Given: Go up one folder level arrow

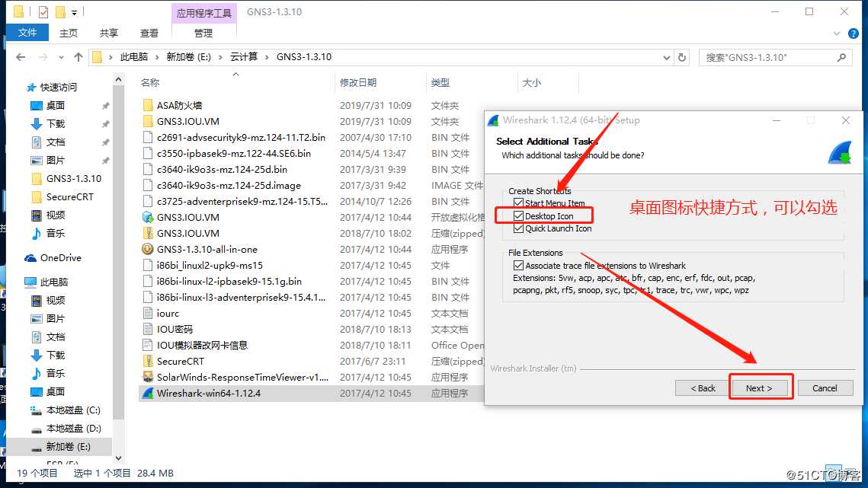Looking at the screenshot, I should tap(78, 57).
